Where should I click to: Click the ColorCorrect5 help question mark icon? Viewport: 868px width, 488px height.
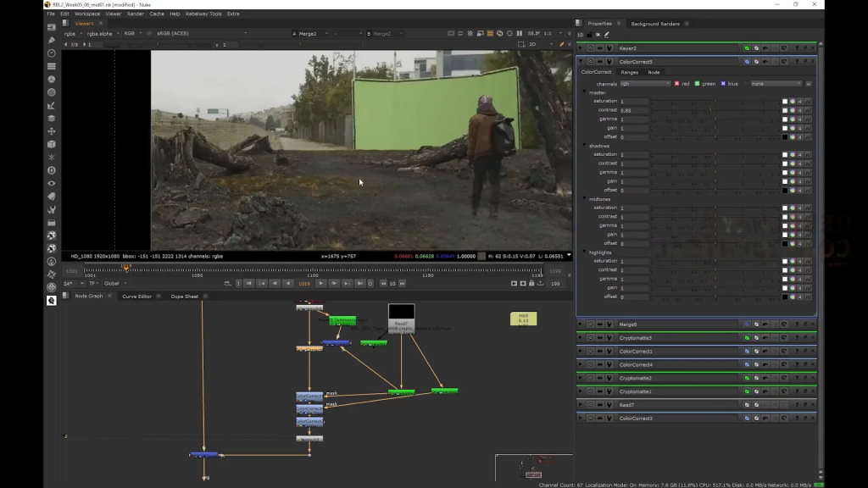point(797,61)
